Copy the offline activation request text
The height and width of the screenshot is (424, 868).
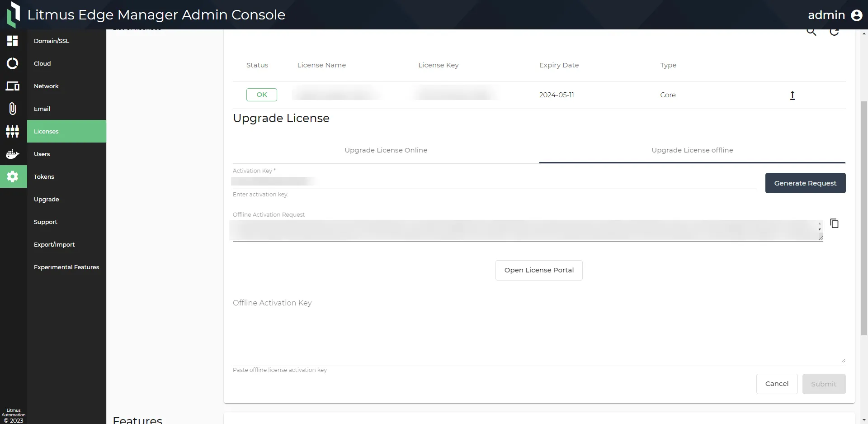(x=835, y=224)
